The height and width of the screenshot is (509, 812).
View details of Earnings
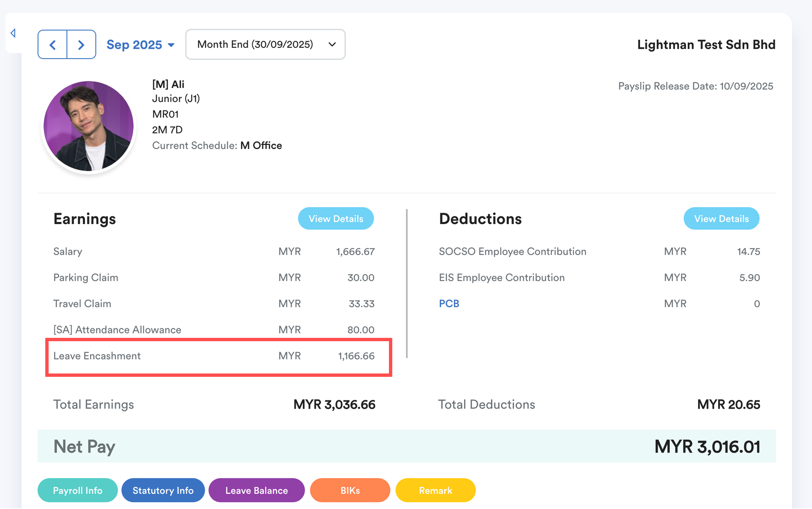point(335,219)
